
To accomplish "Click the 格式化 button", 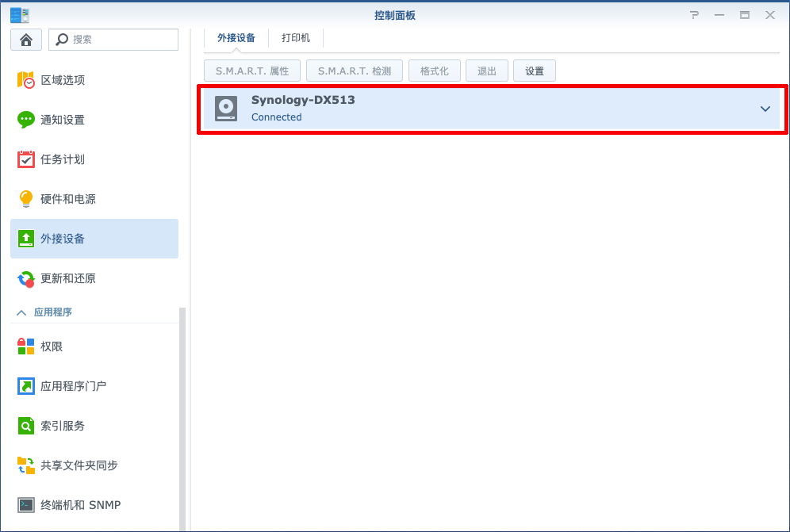I will (x=435, y=71).
